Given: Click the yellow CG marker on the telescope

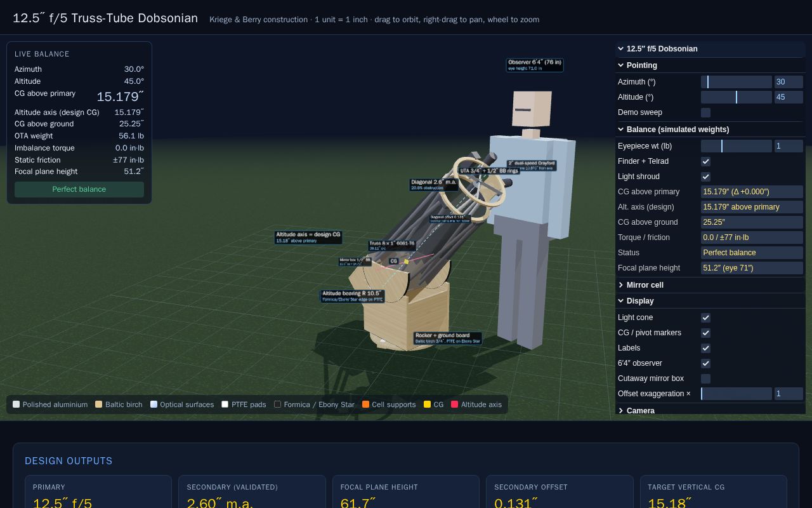Looking at the screenshot, I should (x=407, y=262).
